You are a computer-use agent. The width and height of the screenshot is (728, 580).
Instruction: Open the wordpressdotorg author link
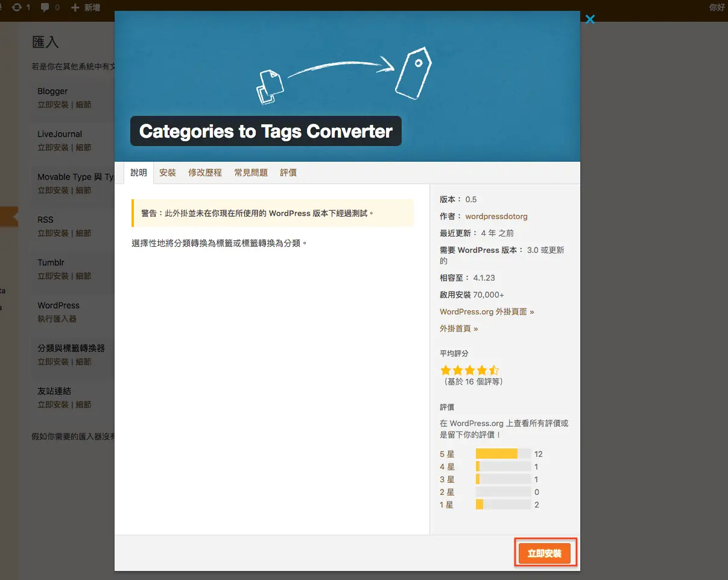496,216
